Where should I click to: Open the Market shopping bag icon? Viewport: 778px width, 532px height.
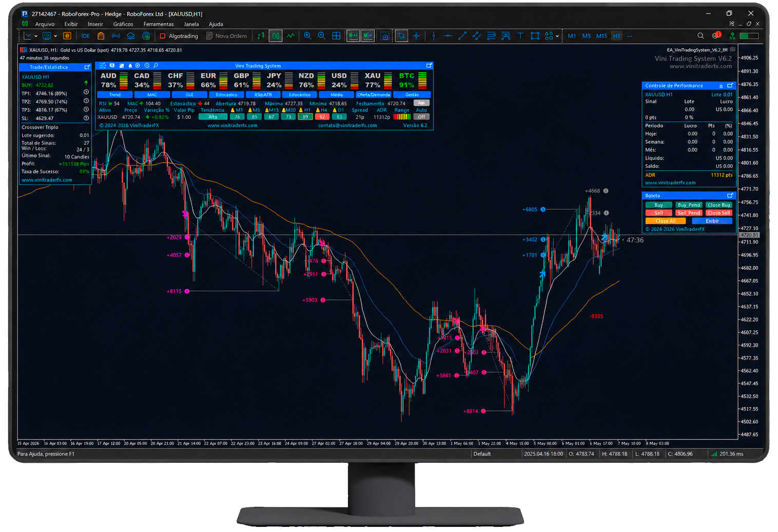tap(101, 36)
